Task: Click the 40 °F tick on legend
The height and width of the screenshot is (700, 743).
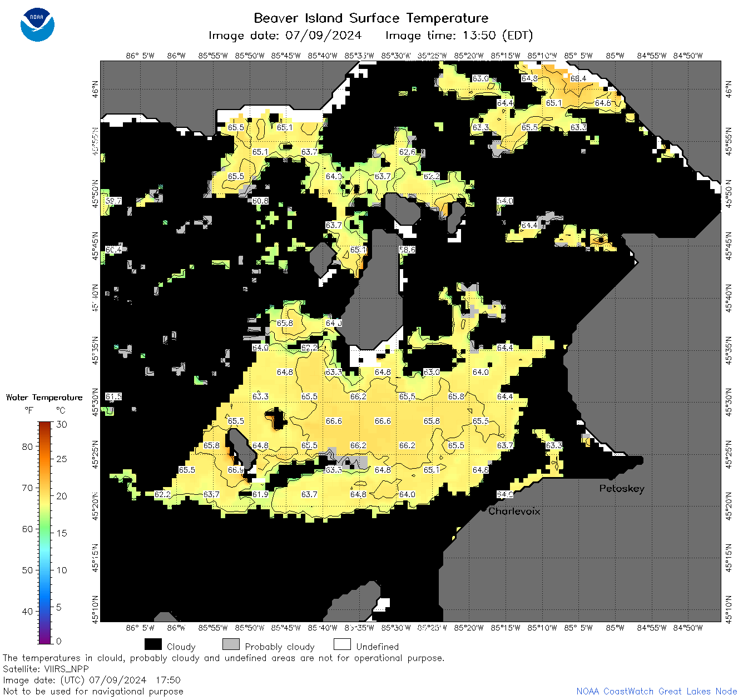Action: tap(27, 611)
